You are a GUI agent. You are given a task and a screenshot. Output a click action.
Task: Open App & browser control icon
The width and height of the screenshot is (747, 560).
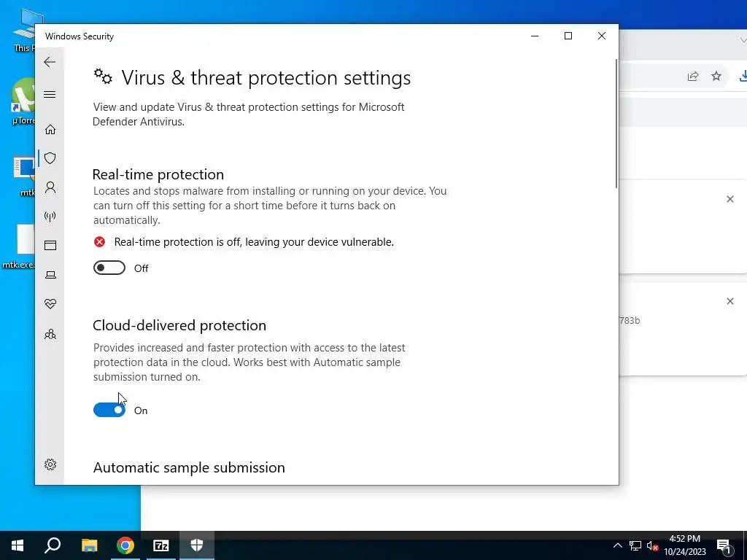[x=50, y=245]
